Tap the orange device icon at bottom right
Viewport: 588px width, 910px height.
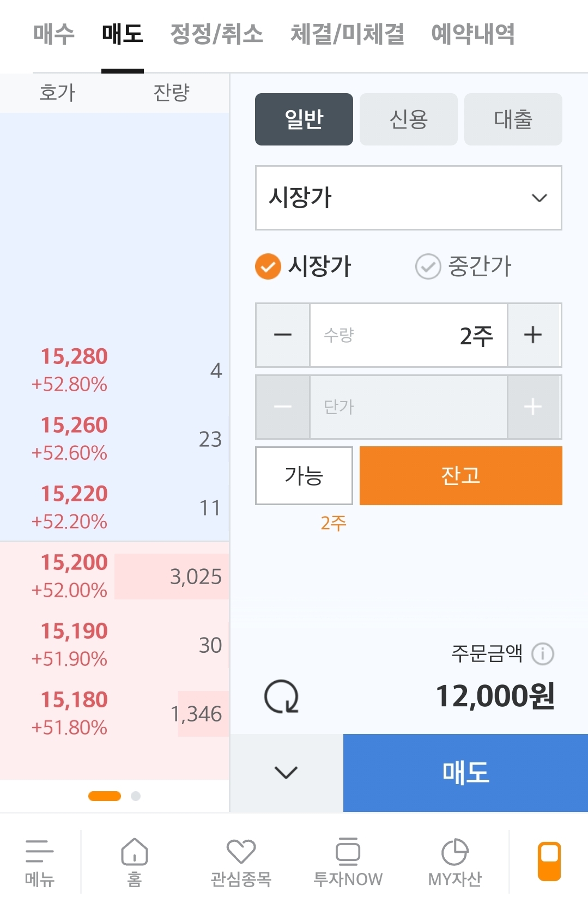coord(549,861)
